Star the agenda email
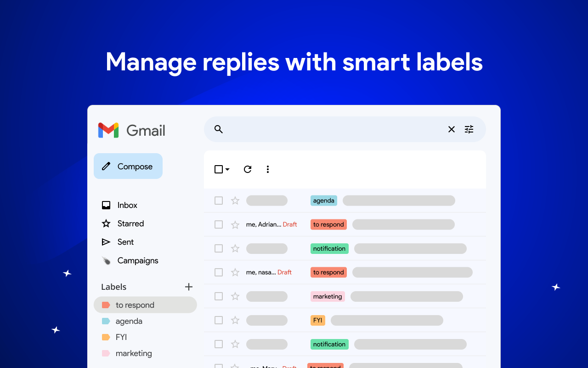Screen dimensions: 588x368 point(235,201)
